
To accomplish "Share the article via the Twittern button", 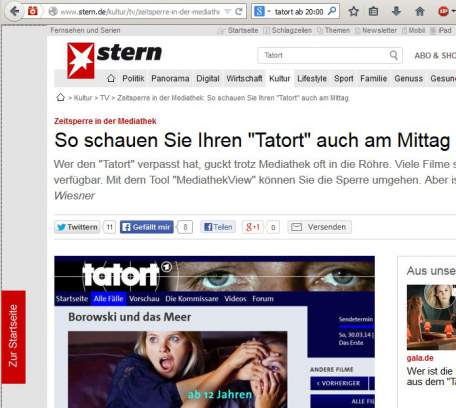I will [x=77, y=227].
